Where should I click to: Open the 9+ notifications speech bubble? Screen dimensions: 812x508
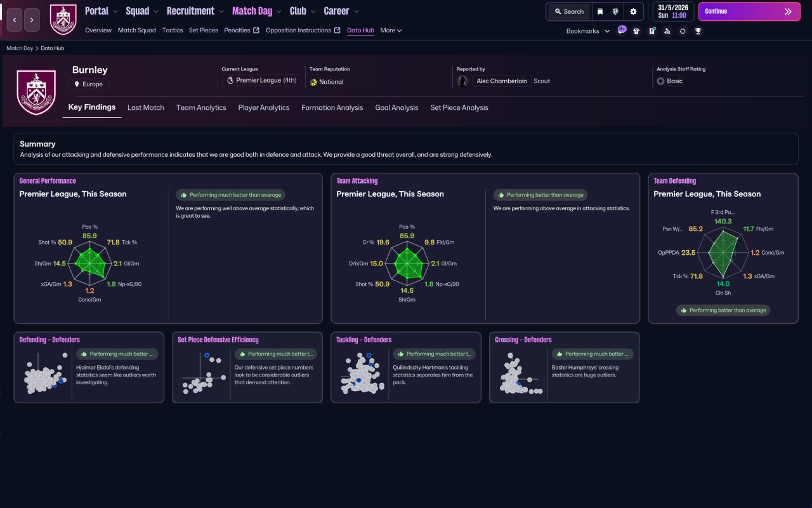point(622,30)
